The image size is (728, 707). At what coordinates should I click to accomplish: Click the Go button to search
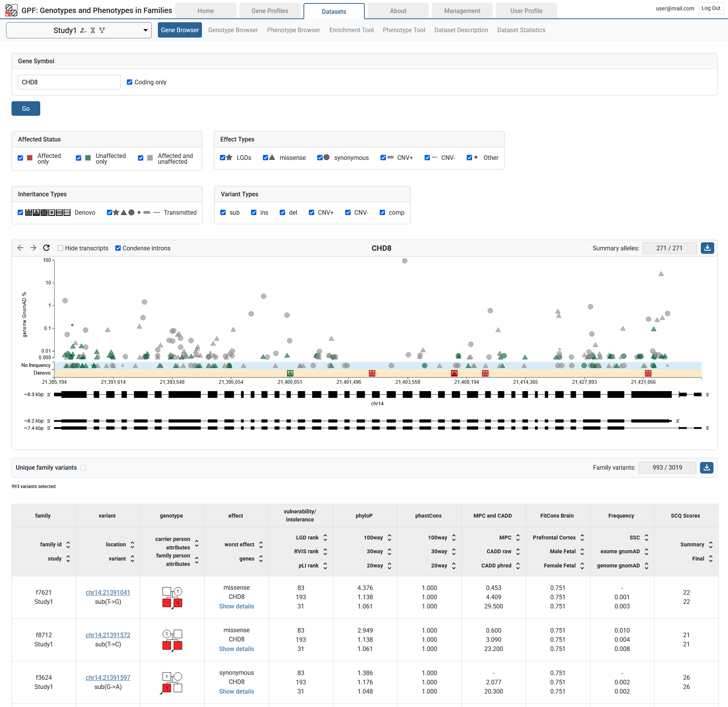tap(26, 109)
